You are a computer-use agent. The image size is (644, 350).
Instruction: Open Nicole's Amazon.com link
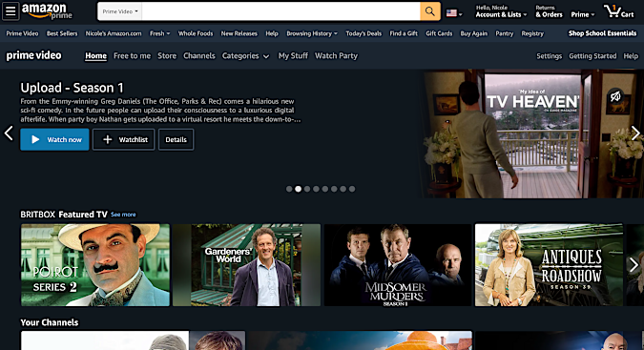[x=114, y=33]
